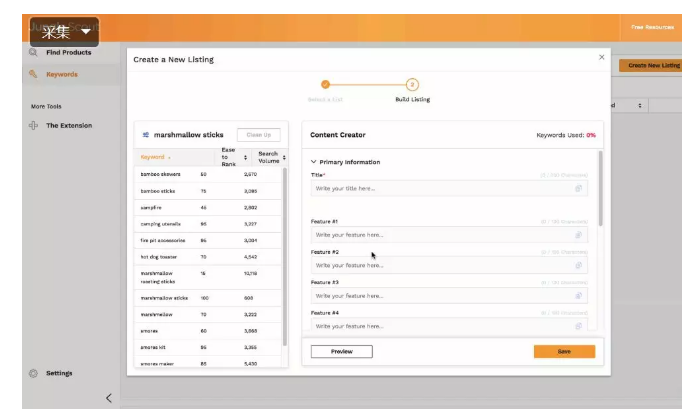Open the Keywords sidebar item
Viewport: 691px width, 420px height.
point(62,74)
